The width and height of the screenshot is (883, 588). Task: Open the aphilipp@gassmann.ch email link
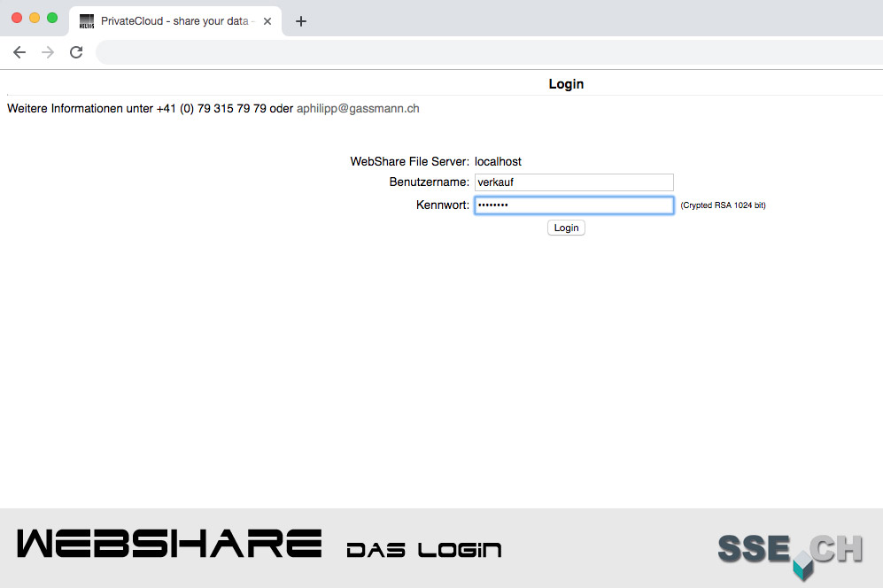click(x=358, y=109)
